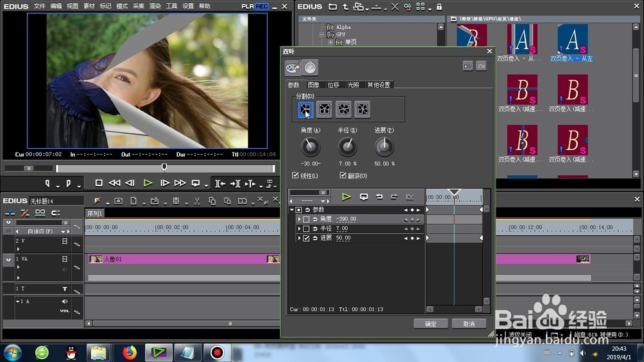The width and height of the screenshot is (644, 362).
Task: Toggle the 翻滚(O) checkbox
Action: [x=343, y=175]
